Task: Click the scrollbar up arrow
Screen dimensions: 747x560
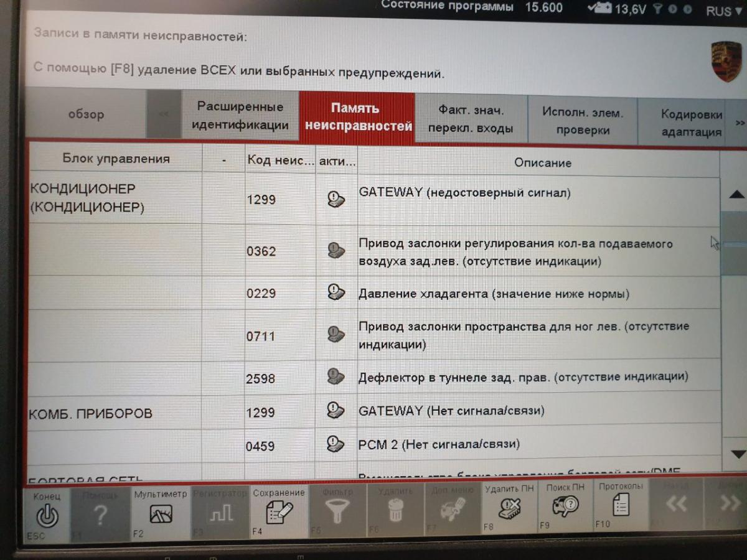Action: tap(736, 194)
